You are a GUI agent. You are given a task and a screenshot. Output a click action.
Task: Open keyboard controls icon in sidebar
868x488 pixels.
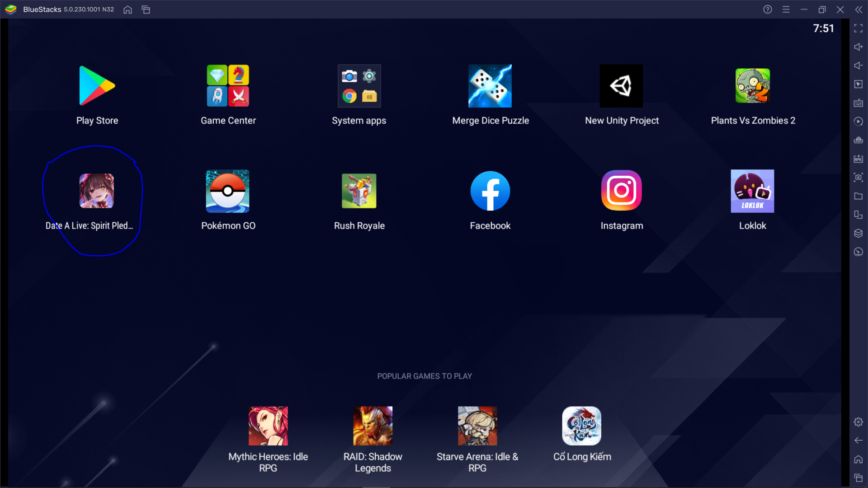point(859,103)
